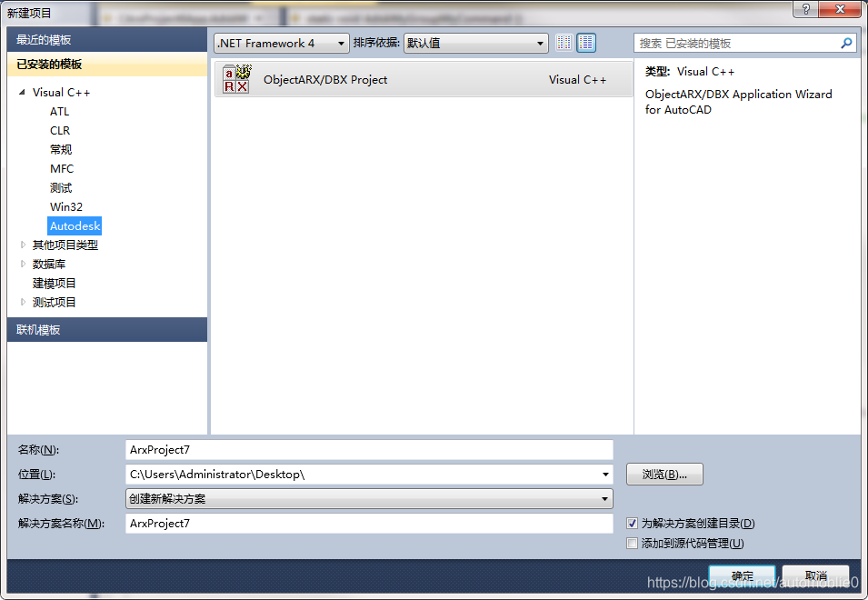Collapse the Visual C++ tree node
The width and height of the screenshot is (868, 600).
(22, 92)
